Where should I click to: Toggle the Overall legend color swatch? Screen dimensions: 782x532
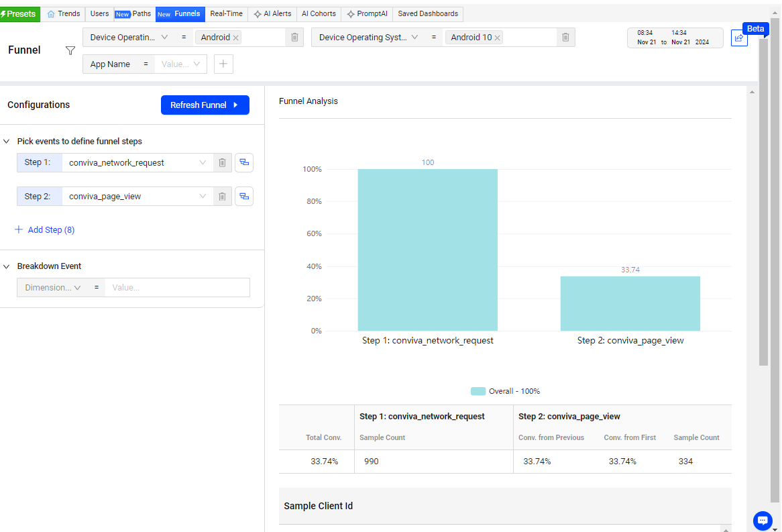pos(478,391)
